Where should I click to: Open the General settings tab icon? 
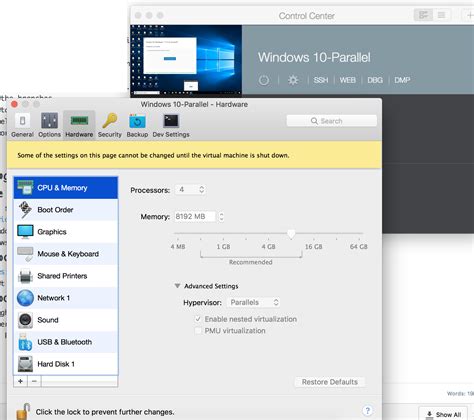coord(22,121)
